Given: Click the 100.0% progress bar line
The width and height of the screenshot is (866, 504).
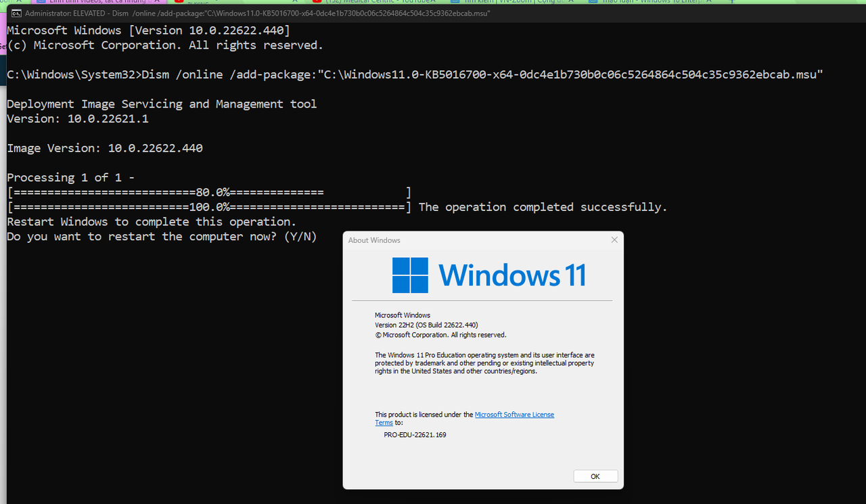Looking at the screenshot, I should (209, 207).
